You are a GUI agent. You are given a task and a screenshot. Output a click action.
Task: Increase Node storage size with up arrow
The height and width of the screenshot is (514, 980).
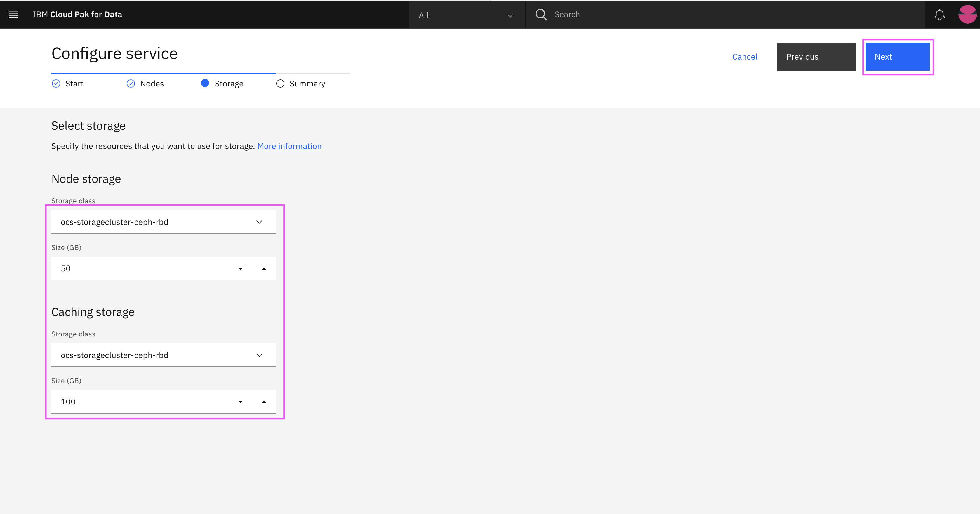[x=264, y=269]
